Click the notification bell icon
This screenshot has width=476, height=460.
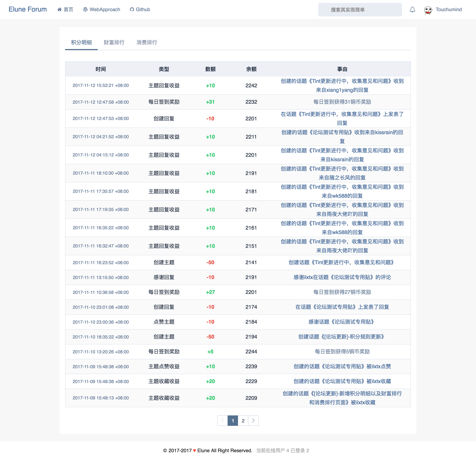coord(412,10)
